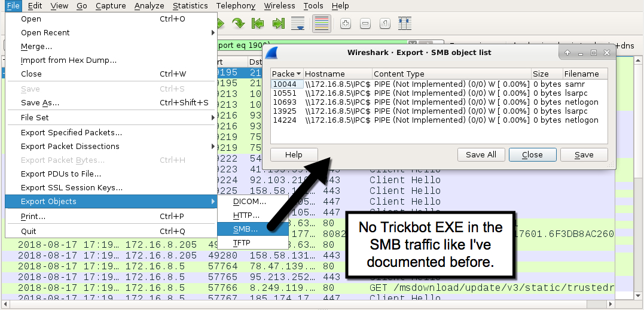
Task: Zoom out packet text with minus icon
Action: point(365,23)
